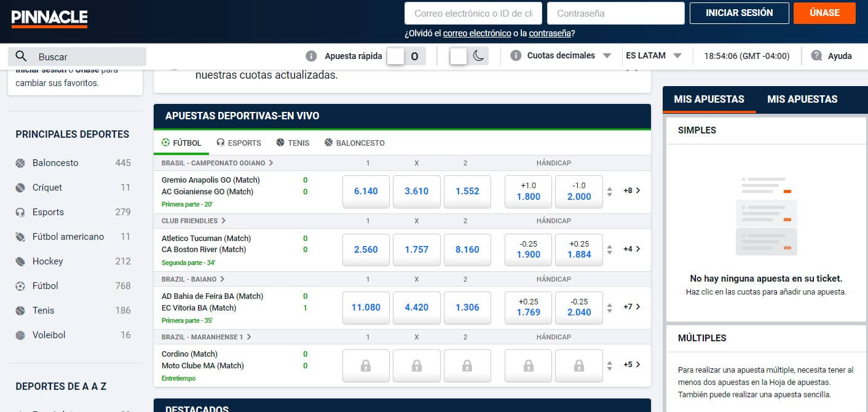Screen dimensions: 868x412
Task: Click the Pinnacle logo
Action: click(x=49, y=18)
